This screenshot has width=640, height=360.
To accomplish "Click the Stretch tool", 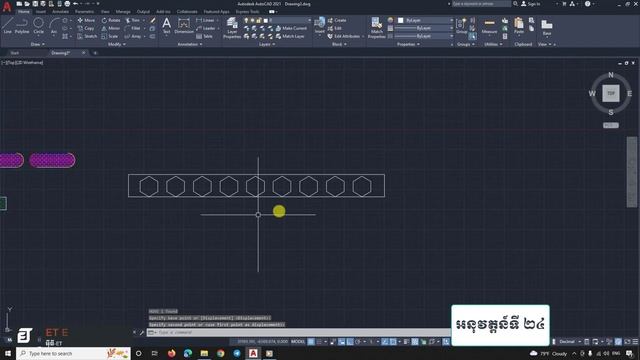I will click(x=87, y=36).
